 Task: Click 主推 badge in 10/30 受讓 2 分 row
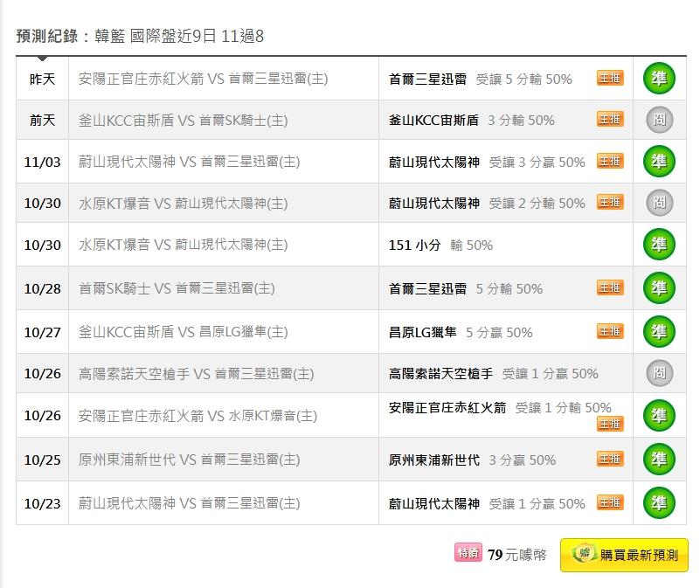click(x=610, y=202)
